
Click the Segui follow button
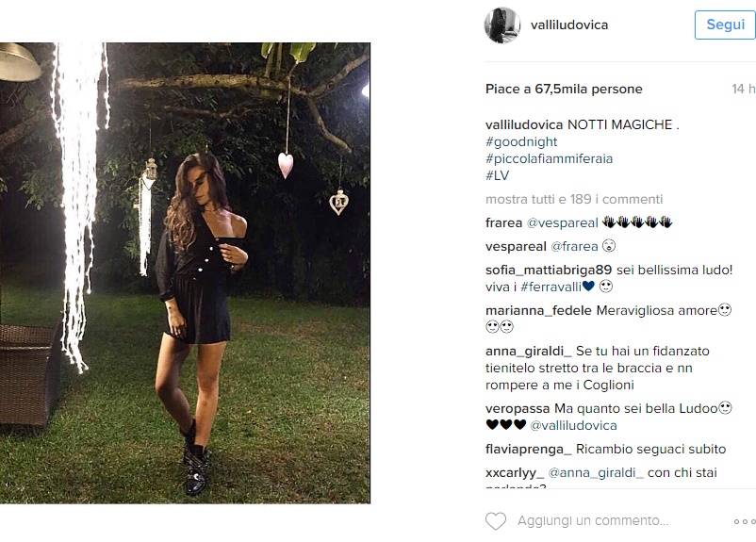click(x=725, y=25)
